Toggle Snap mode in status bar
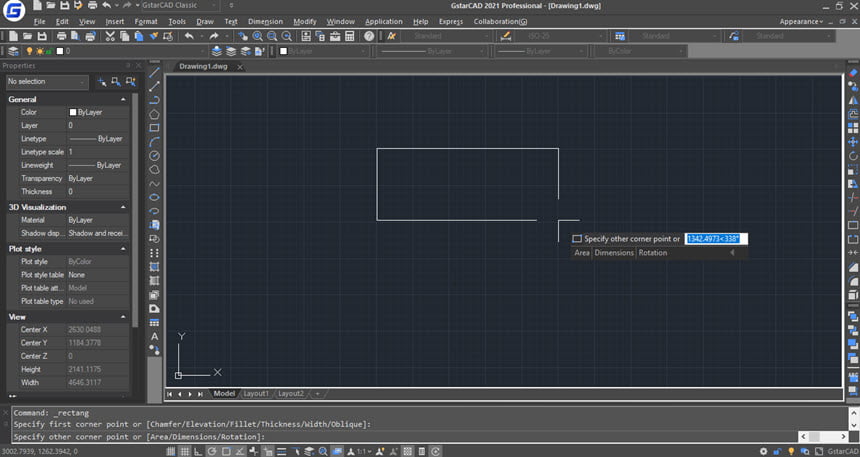Screen dimensions: 860x457 [x=171, y=452]
